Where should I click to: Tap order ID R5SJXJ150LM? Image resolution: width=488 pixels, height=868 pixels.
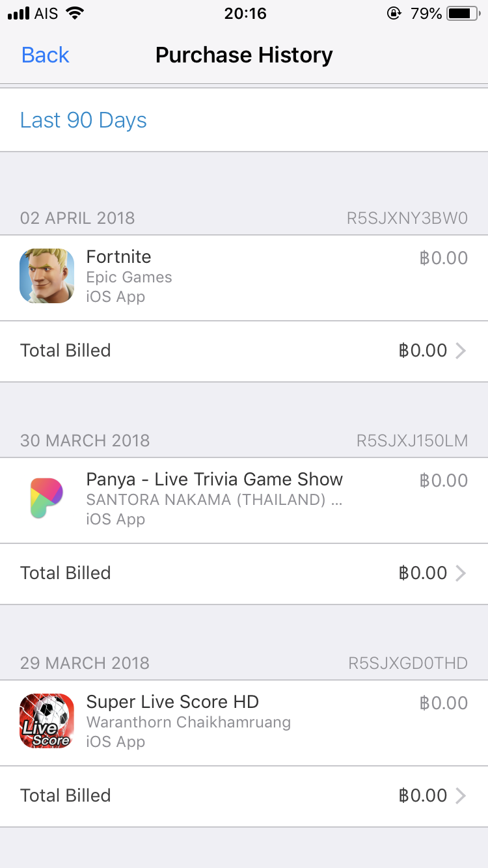click(x=412, y=441)
